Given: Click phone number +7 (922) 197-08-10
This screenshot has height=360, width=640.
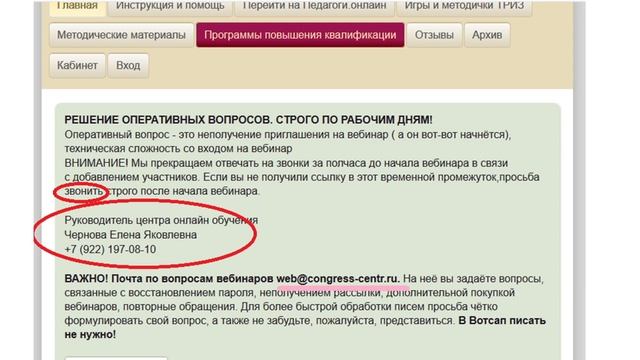Looking at the screenshot, I should tap(110, 249).
